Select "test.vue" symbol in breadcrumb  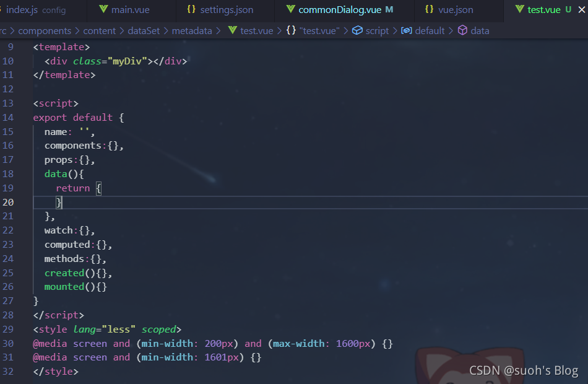pyautogui.click(x=319, y=31)
